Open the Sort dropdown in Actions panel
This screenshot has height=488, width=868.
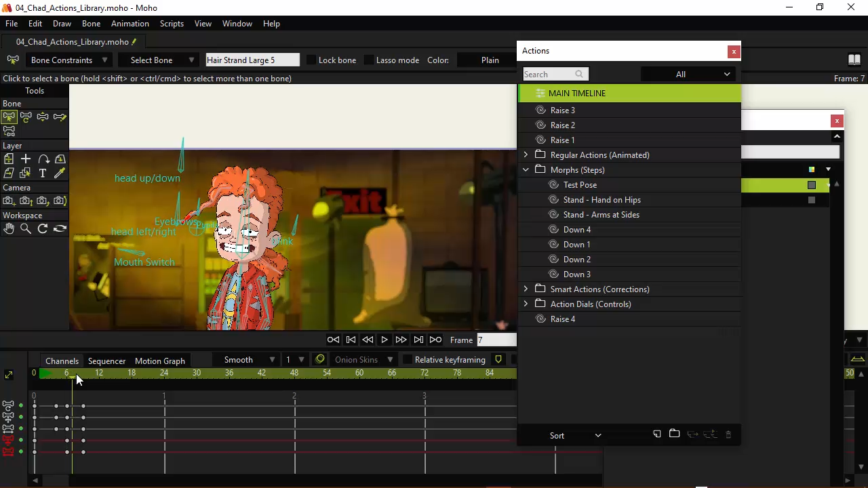[575, 435]
